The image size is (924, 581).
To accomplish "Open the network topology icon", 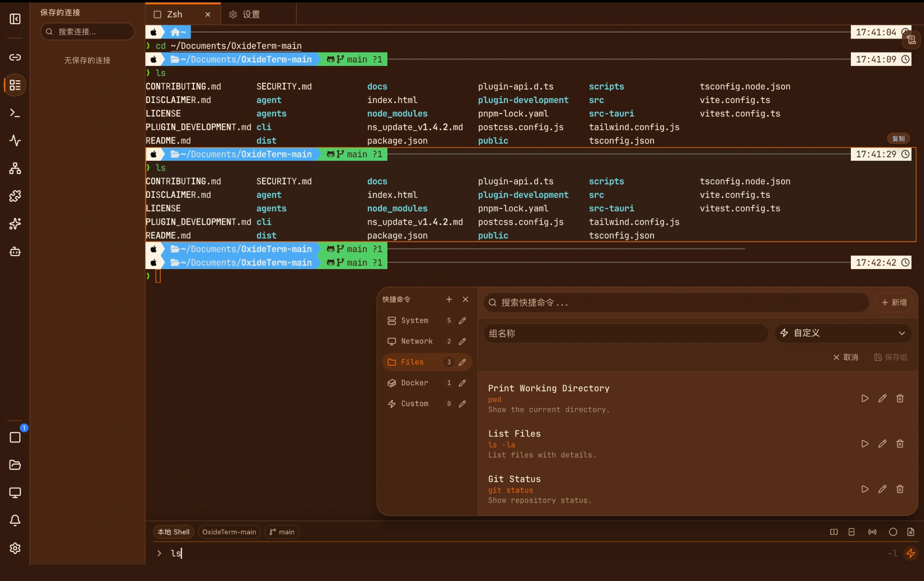I will tap(15, 168).
